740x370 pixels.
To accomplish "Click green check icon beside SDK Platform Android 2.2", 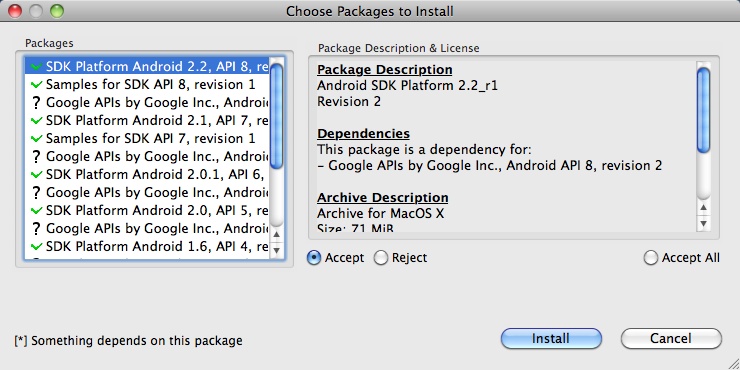I will pos(36,67).
